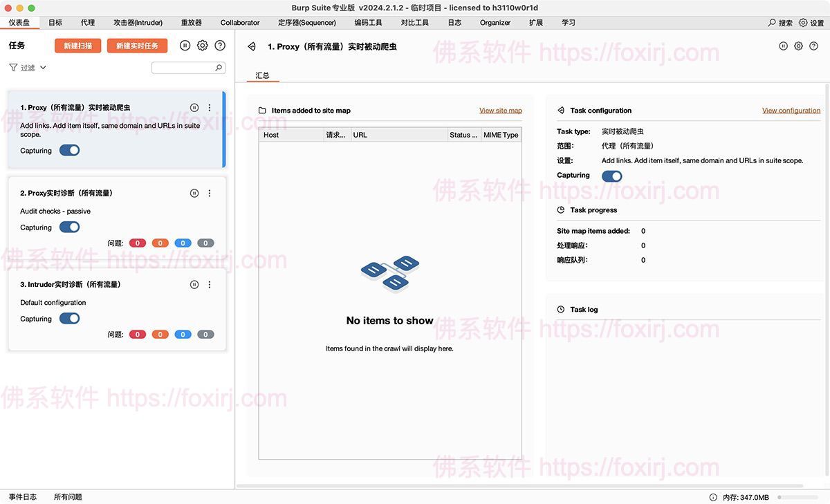This screenshot has width=830, height=504.
Task: Open the three-dot menu on Intruder task
Action: coord(210,284)
